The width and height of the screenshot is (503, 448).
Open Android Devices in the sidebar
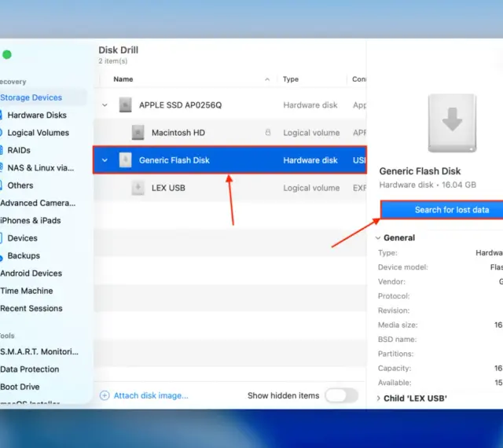pos(31,274)
